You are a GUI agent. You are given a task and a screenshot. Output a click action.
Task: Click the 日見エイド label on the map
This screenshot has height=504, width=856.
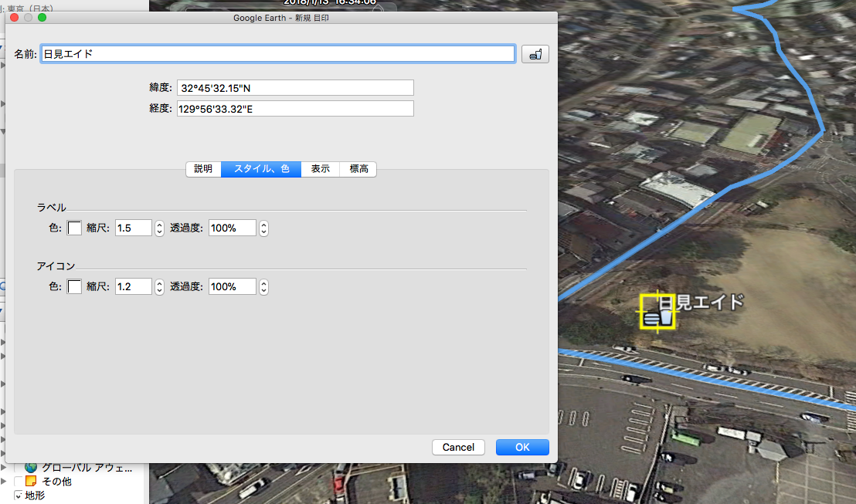coord(702,303)
